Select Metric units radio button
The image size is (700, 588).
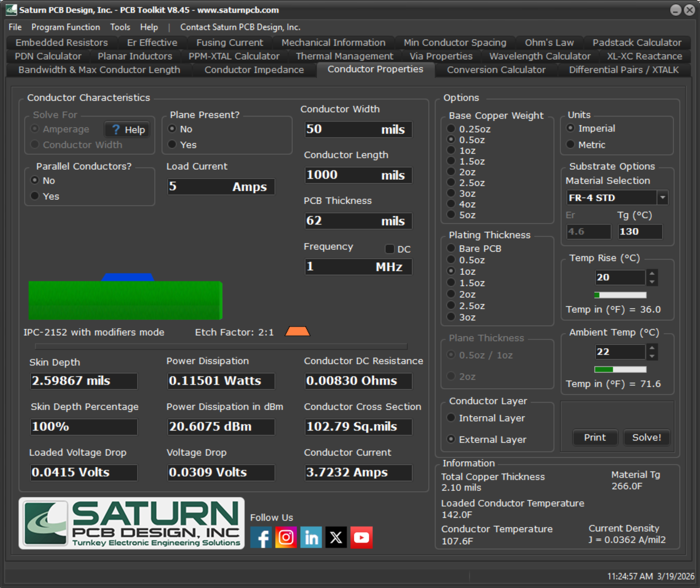(x=570, y=144)
